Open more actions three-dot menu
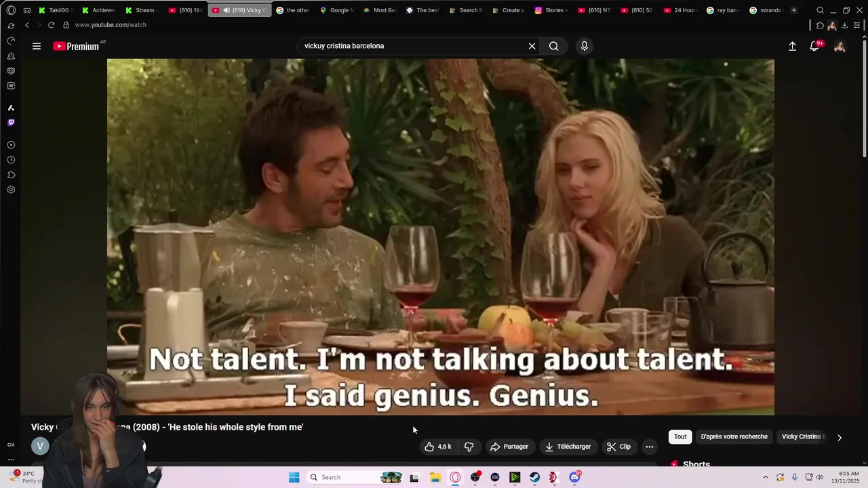The width and height of the screenshot is (868, 488). pos(650,447)
